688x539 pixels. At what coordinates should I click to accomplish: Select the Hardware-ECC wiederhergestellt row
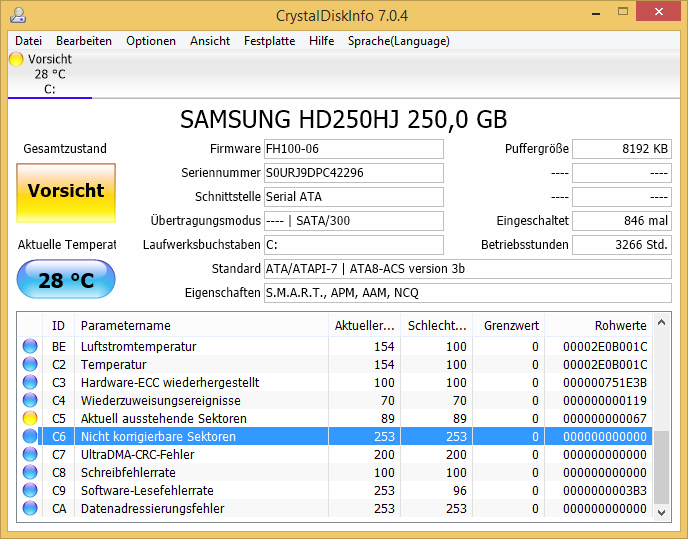click(335, 382)
